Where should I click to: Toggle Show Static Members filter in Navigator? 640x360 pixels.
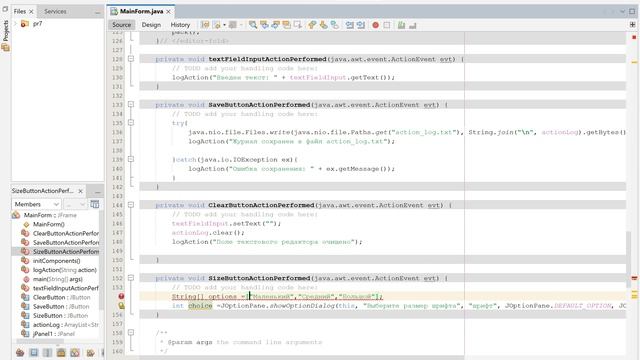[47, 352]
